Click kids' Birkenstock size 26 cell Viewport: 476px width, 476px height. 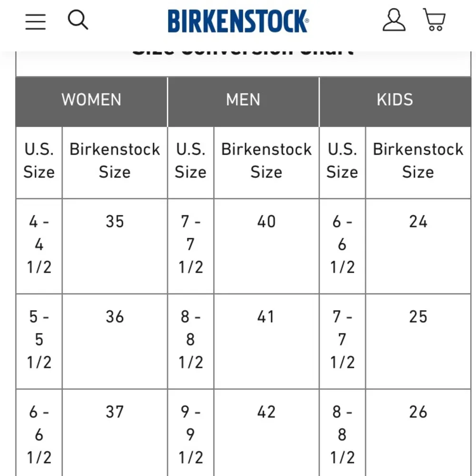tap(418, 412)
